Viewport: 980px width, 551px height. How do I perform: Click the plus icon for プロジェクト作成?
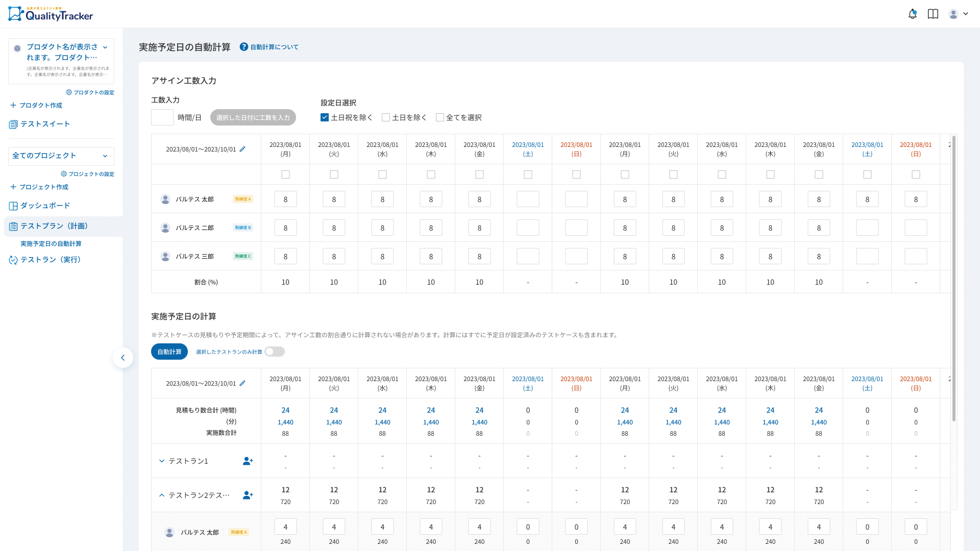(13, 187)
